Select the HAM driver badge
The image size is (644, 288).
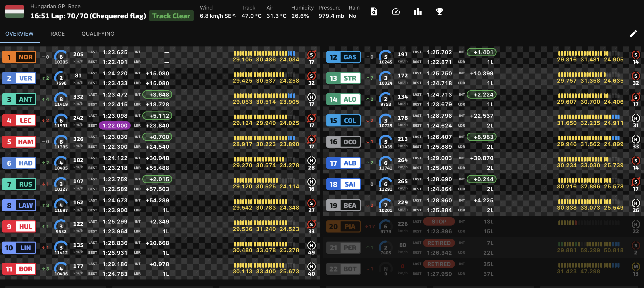point(19,142)
